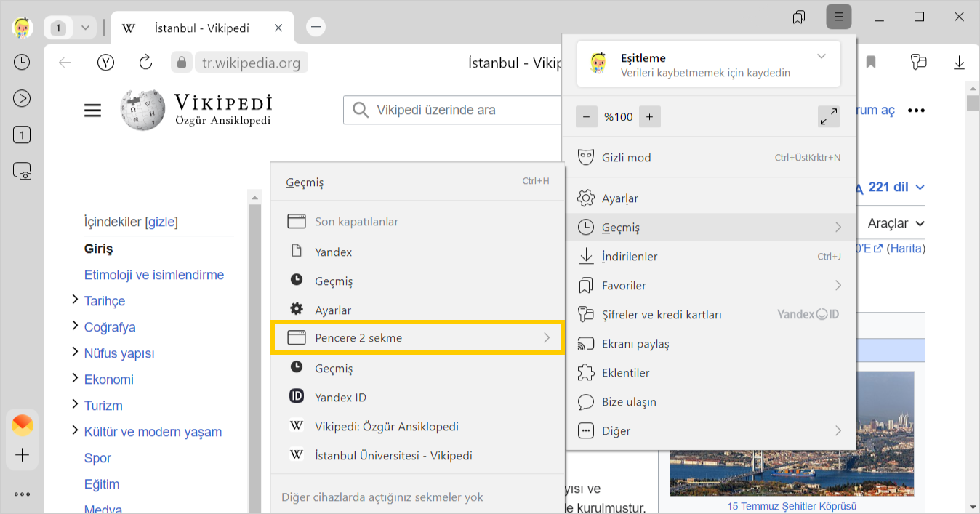Select Gizli mod from the menu
Screen dimensions: 980x514
point(626,158)
